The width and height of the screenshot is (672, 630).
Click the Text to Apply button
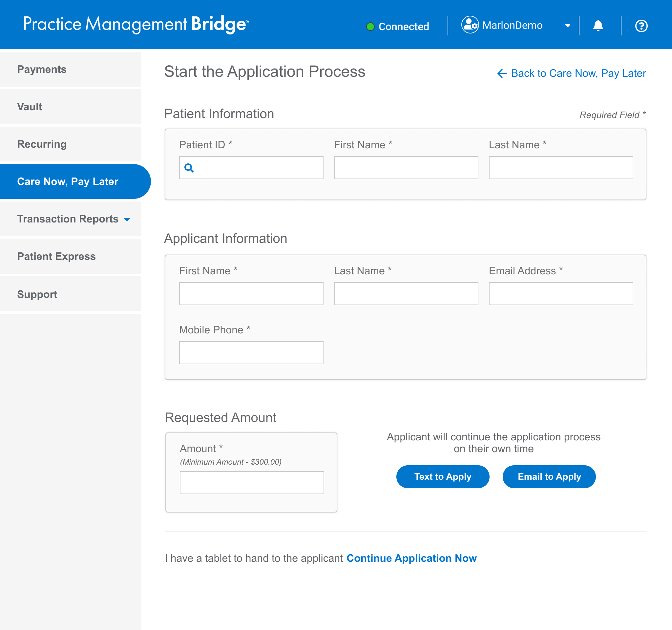click(443, 477)
